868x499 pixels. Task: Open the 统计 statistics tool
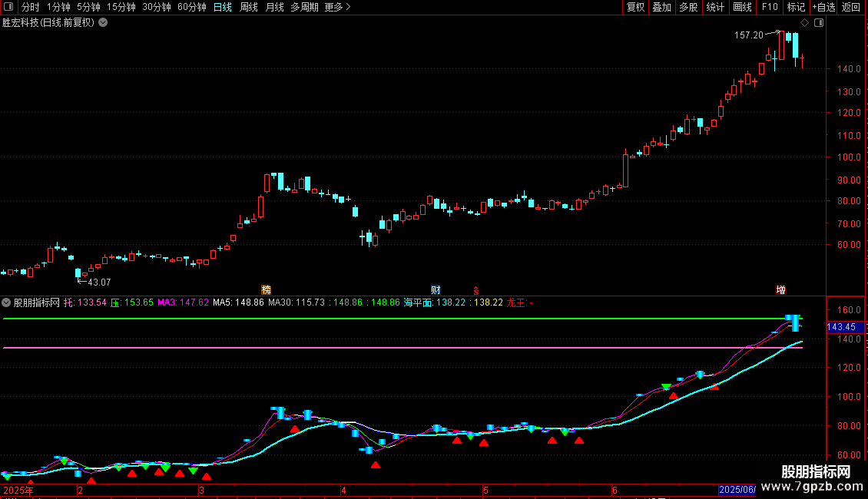[x=714, y=7]
